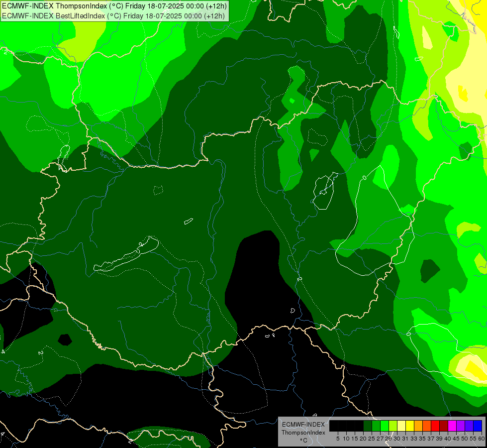This screenshot has width=487, height=448.
Task: Pick the bright green 27–29 legend swatch
Action: point(385,426)
